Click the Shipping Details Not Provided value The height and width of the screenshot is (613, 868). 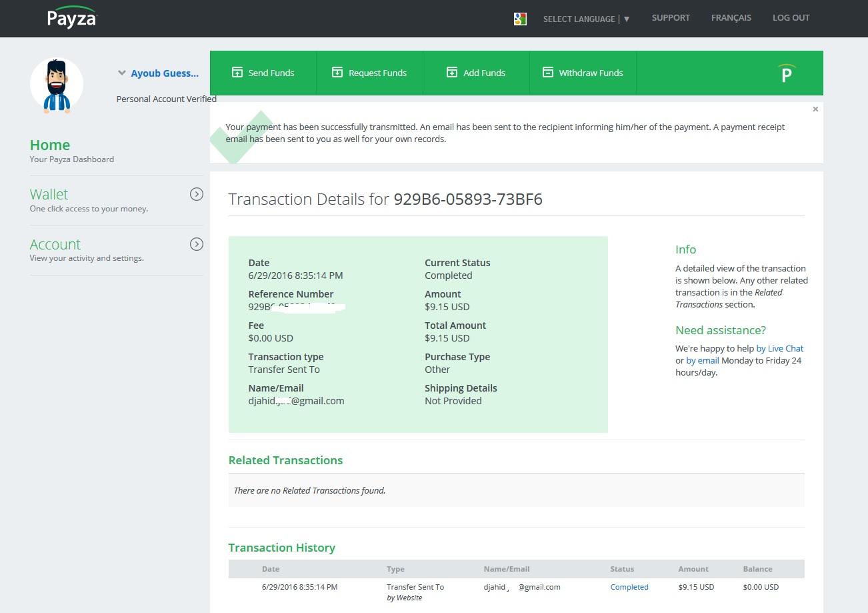[453, 401]
